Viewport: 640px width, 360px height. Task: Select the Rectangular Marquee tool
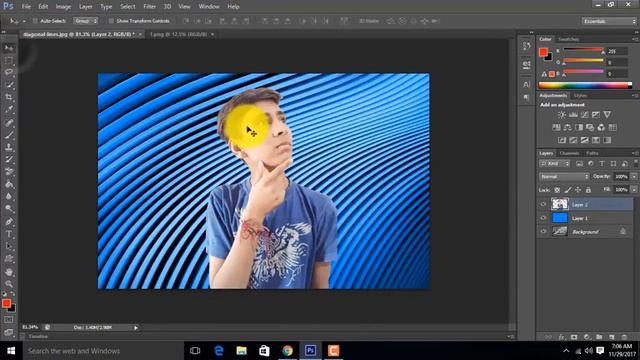point(9,60)
